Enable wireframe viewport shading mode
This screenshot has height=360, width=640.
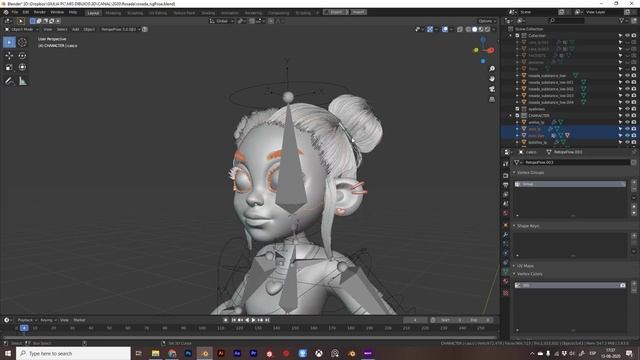pyautogui.click(x=468, y=29)
